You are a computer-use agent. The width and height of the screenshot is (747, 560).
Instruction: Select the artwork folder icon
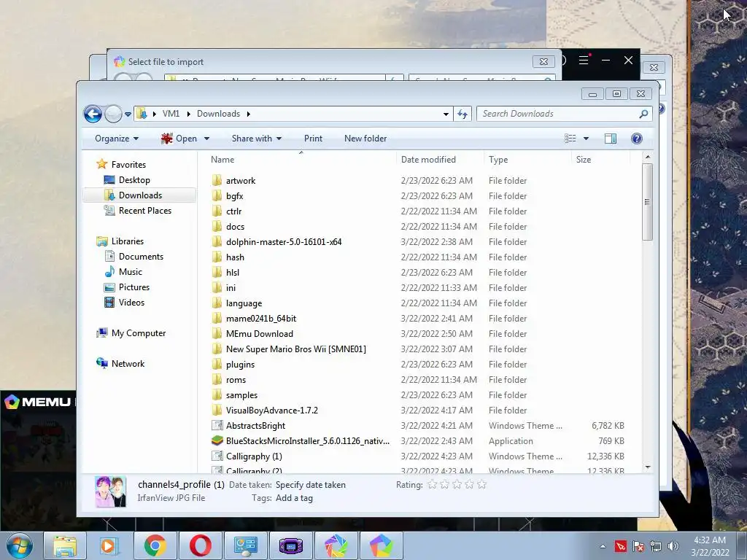click(217, 180)
